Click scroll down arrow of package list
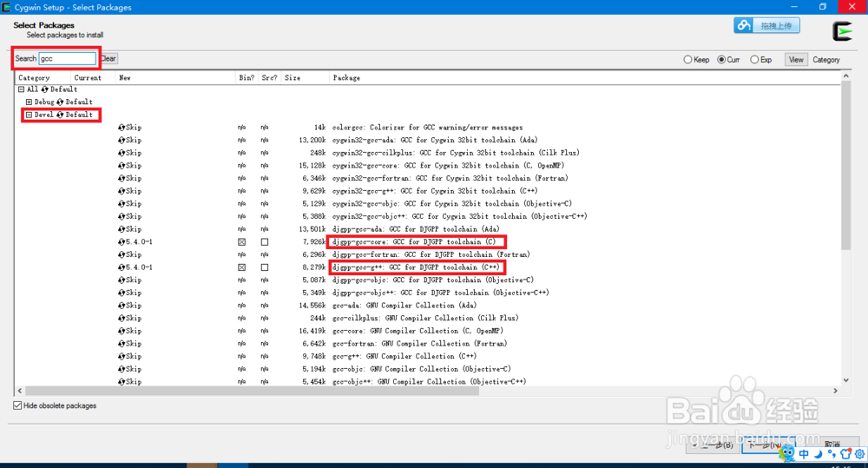The image size is (868, 468). 845,380
